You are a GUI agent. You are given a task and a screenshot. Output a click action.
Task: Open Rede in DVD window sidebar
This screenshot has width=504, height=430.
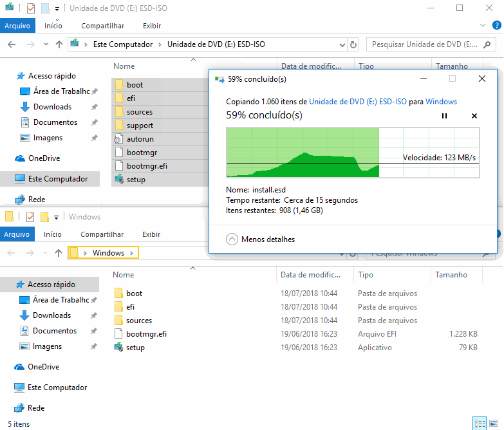(x=37, y=200)
